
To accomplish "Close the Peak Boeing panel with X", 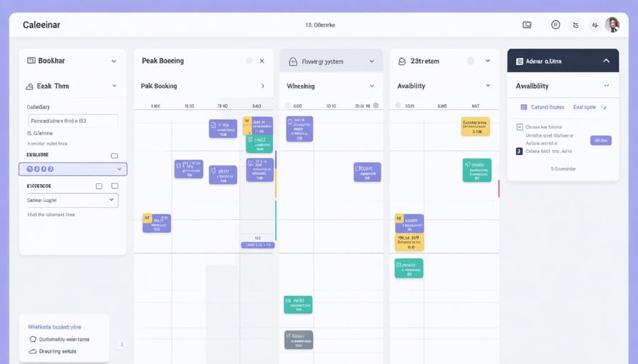I will (262, 62).
